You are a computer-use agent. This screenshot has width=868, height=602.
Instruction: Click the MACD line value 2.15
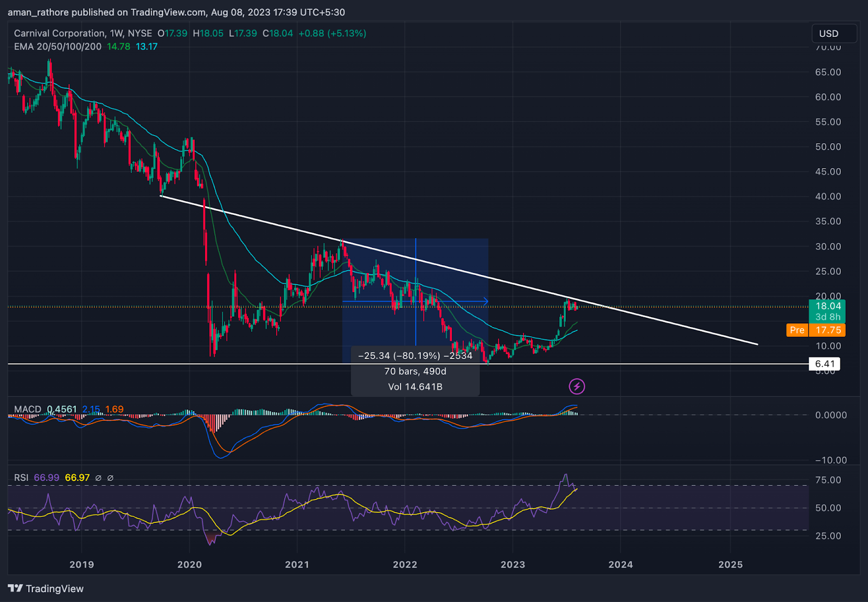(x=91, y=409)
